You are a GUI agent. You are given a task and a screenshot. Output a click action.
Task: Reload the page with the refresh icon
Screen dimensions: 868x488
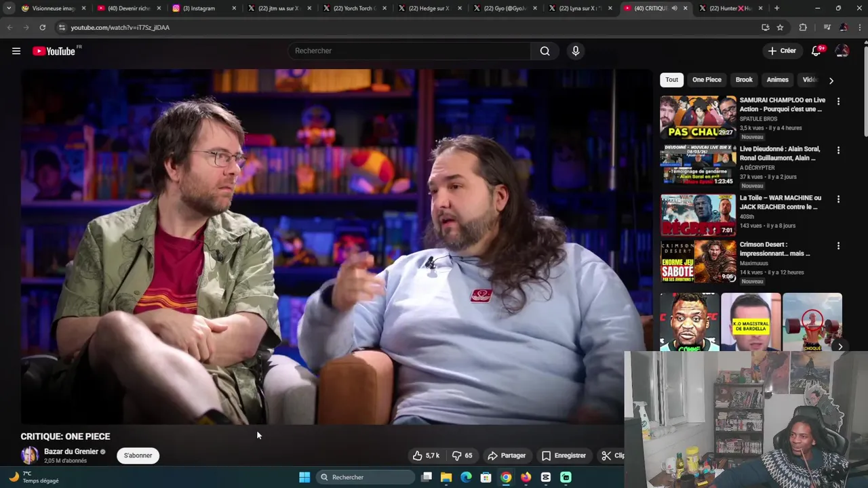click(42, 27)
